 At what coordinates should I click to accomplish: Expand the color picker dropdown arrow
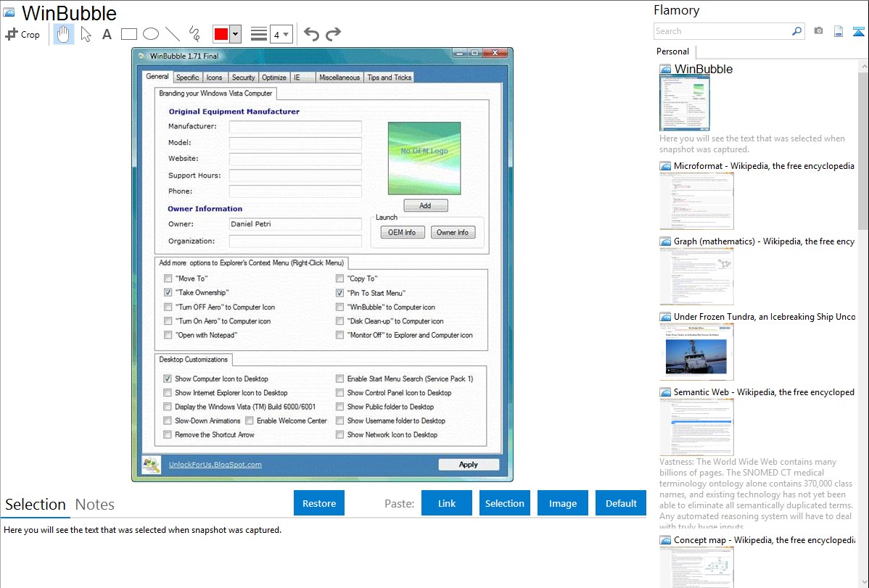pyautogui.click(x=236, y=34)
